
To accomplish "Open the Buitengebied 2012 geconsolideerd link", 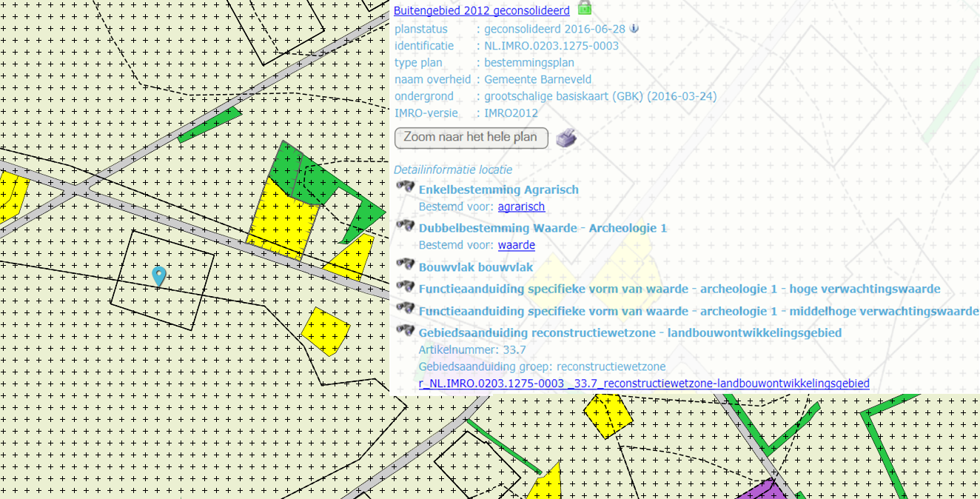I will tap(482, 10).
